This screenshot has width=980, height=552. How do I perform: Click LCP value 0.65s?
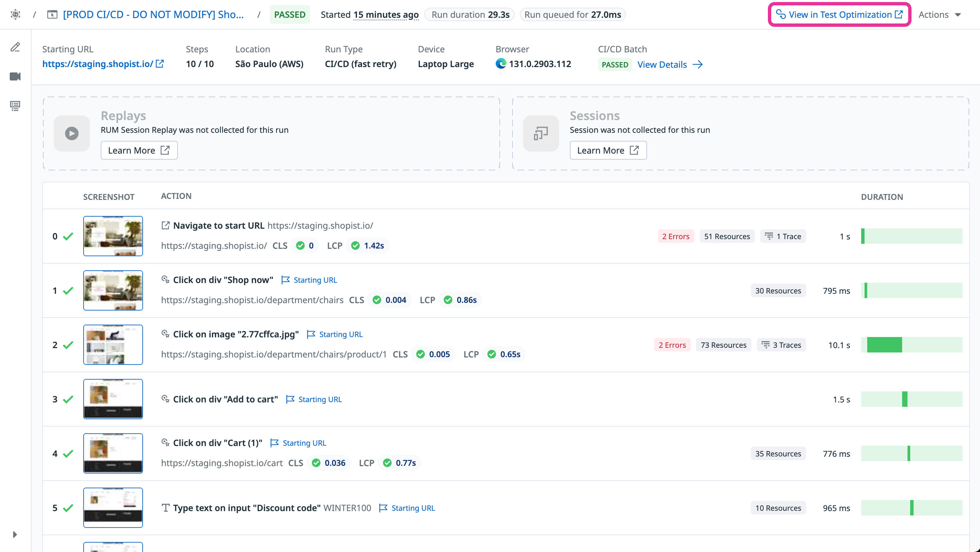coord(510,354)
